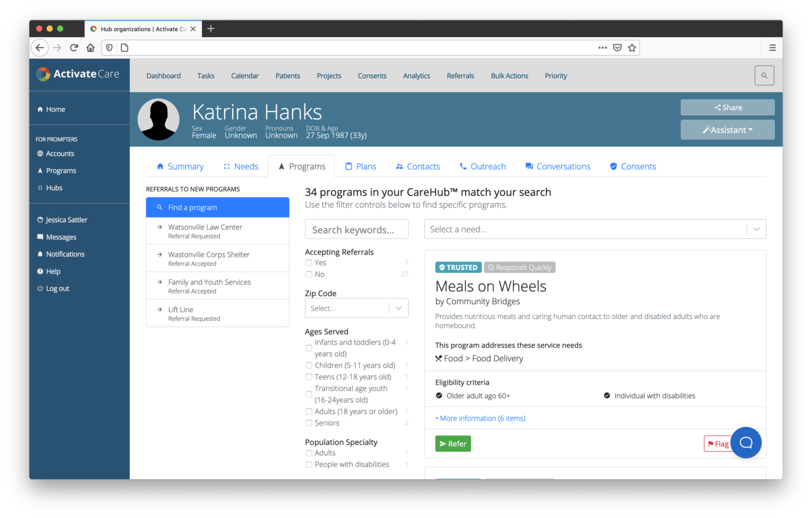Open Patients in the top navigation
Viewport: 812px width, 518px height.
288,76
